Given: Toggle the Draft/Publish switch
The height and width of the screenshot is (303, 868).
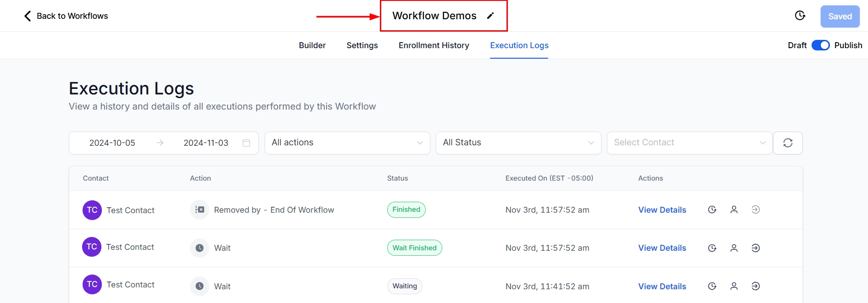Looking at the screenshot, I should pos(820,45).
